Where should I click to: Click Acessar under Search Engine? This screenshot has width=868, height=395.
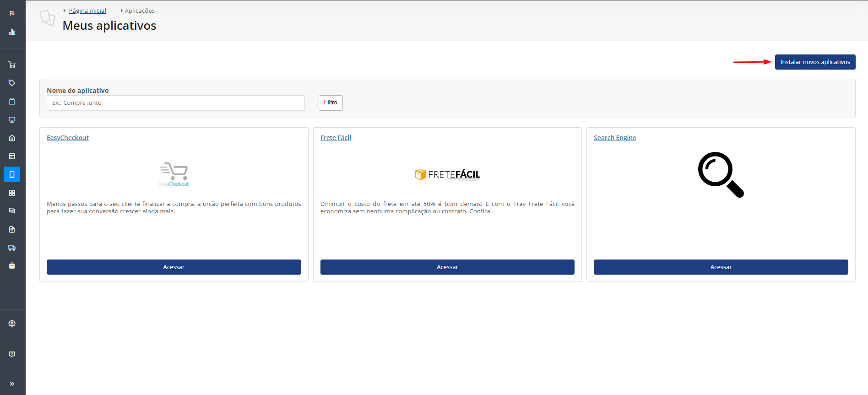[x=721, y=267]
